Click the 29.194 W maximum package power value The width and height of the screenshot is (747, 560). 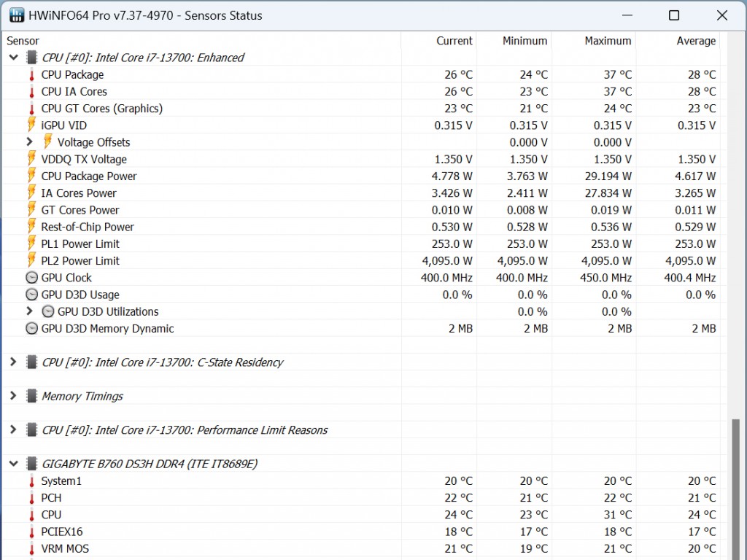pos(608,176)
